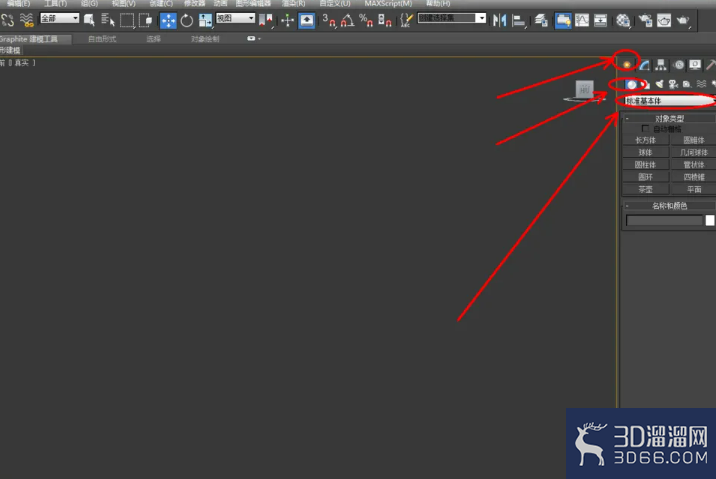Open the reference coordinate system 视图 dropdown
The height and width of the screenshot is (479, 716).
235,18
